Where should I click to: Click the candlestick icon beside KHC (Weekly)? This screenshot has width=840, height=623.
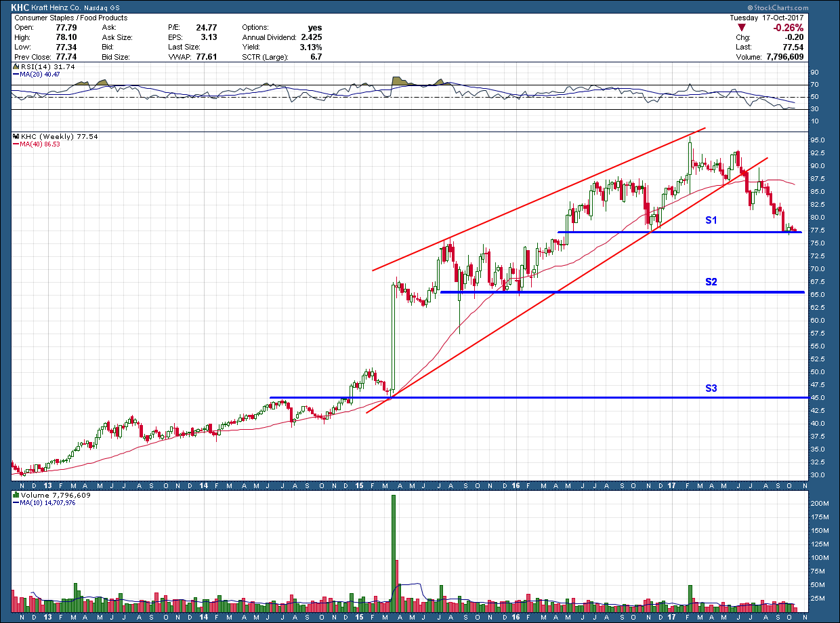point(15,137)
